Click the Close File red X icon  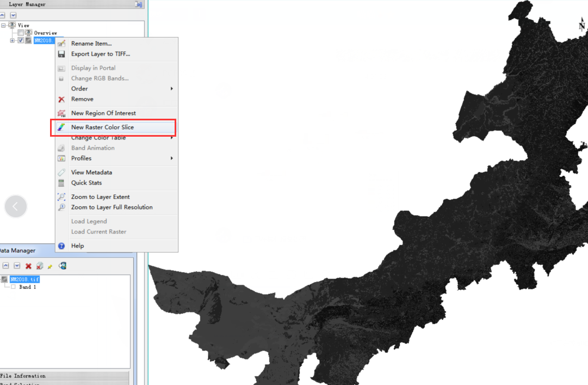pyautogui.click(x=28, y=266)
